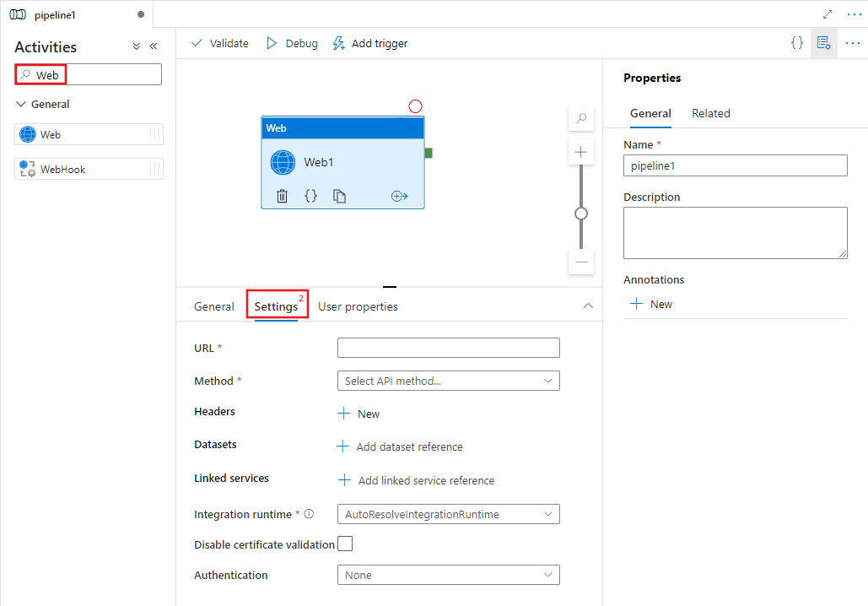Image resolution: width=868 pixels, height=606 pixels.
Task: Open the Related tab in Properties
Action: pos(711,113)
